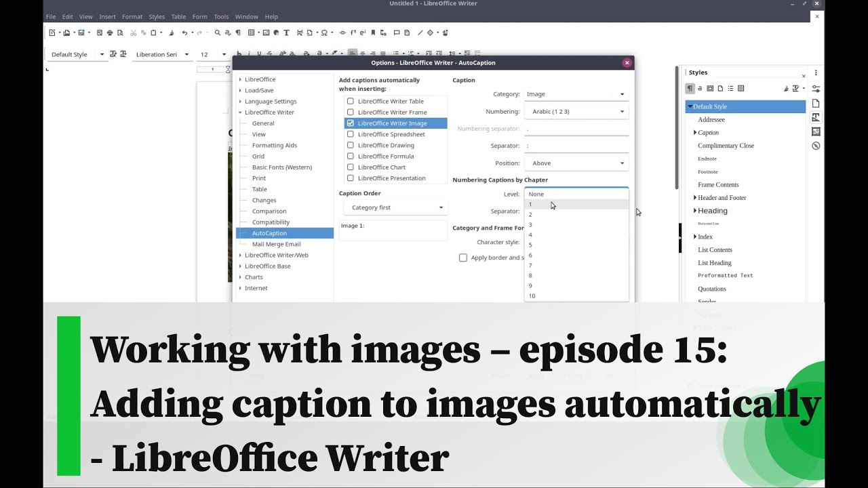Viewport: 868px width, 488px height.
Task: Toggle formatting marks pilcrow in the toolbar
Action: (238, 33)
